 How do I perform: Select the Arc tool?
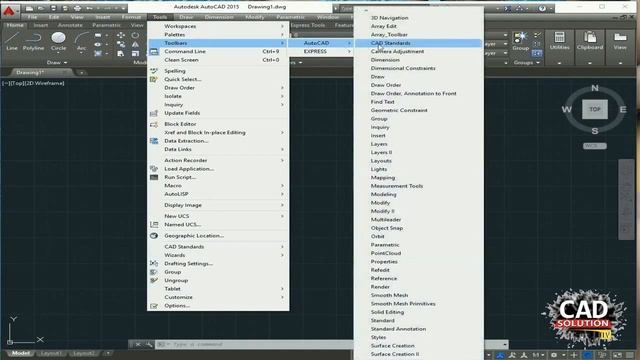coord(81,41)
